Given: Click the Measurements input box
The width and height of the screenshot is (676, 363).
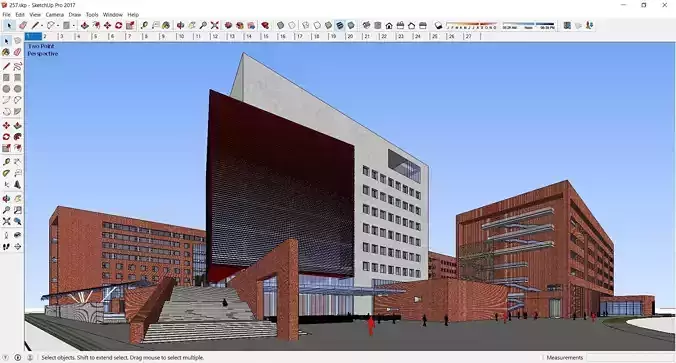Looking at the screenshot, I should [630, 357].
